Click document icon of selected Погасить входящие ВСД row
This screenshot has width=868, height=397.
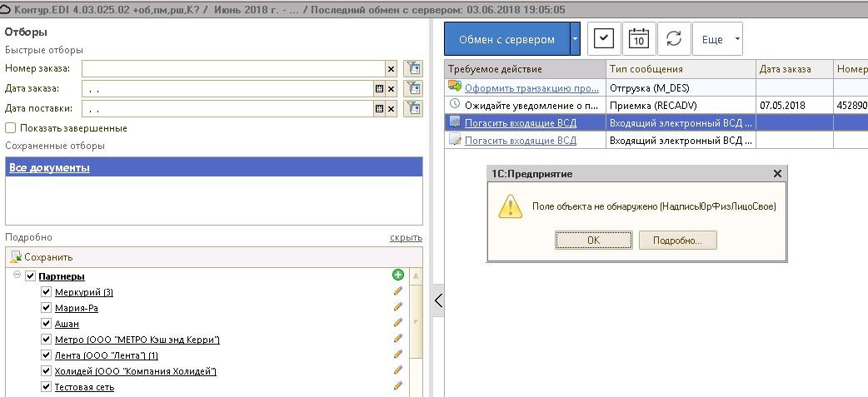point(455,122)
